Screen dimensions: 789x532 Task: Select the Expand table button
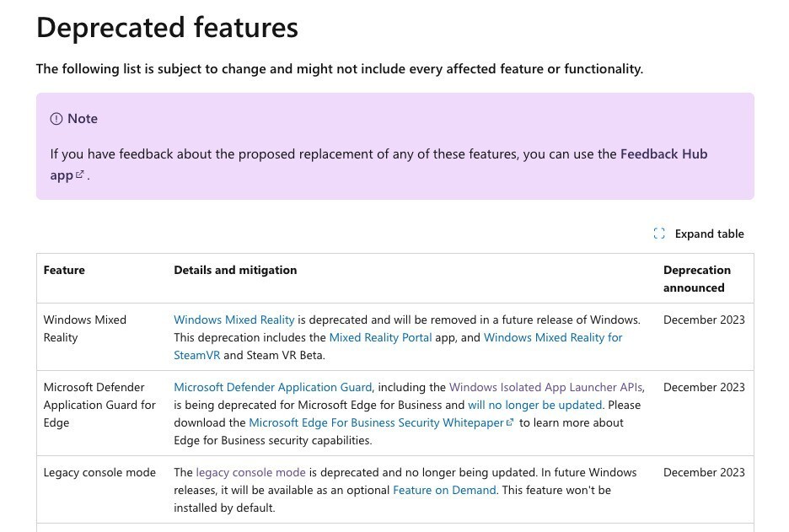709,234
